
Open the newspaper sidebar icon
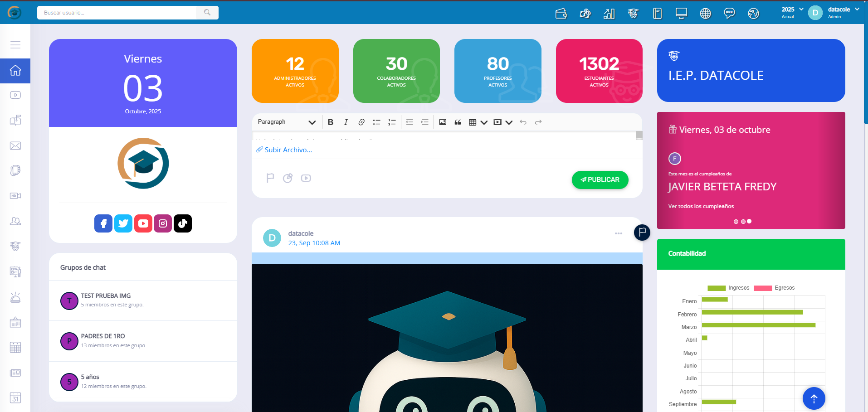tap(15, 373)
